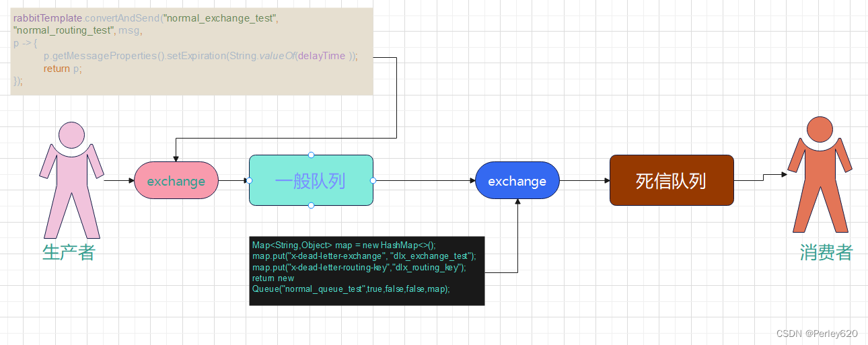Click the "return p;" line
Image resolution: width=868 pixels, height=345 pixels.
(x=63, y=69)
